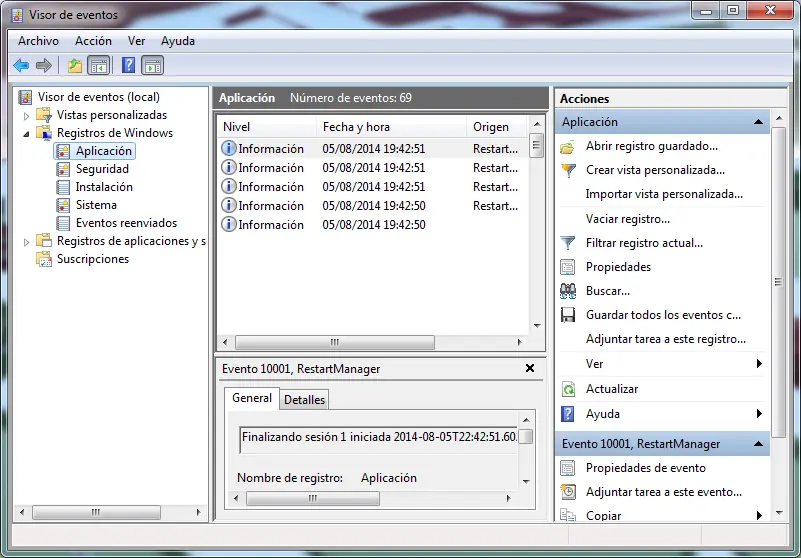Click the up one level folder icon
The image size is (801, 558).
click(75, 65)
